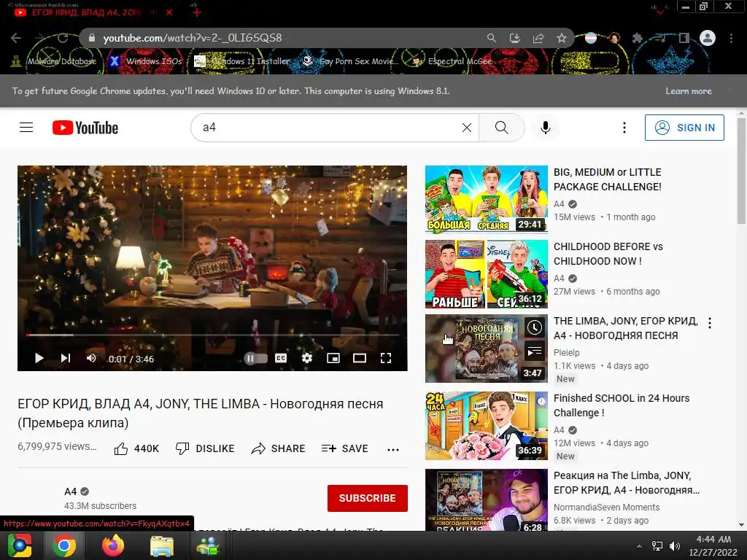This screenshot has width=747, height=560.
Task: Open the Pleielp channel name
Action: [566, 353]
